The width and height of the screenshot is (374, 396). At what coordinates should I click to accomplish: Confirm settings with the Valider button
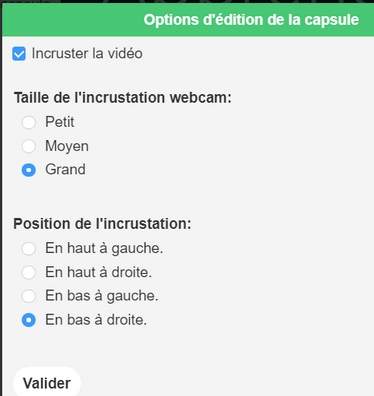(47, 383)
